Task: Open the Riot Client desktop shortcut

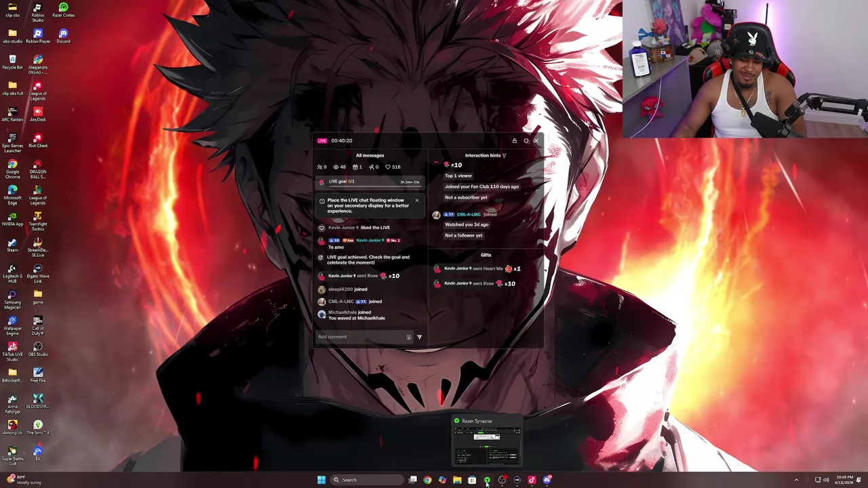Action: pos(37,140)
